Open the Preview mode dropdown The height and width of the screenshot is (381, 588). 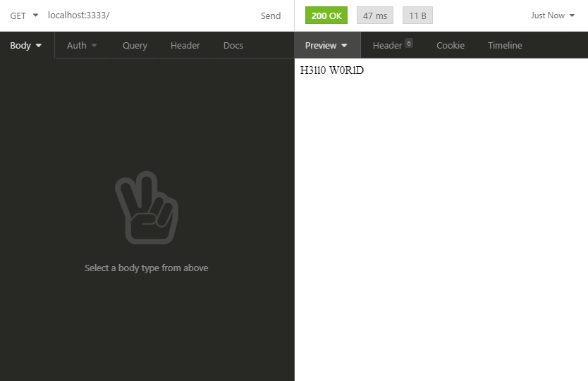pyautogui.click(x=326, y=45)
